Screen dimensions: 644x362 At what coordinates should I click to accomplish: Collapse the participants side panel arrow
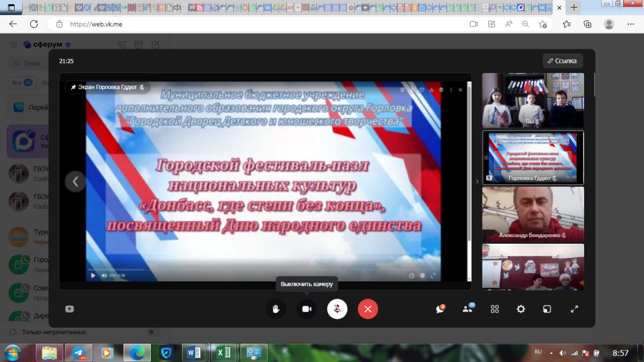pyautogui.click(x=477, y=181)
